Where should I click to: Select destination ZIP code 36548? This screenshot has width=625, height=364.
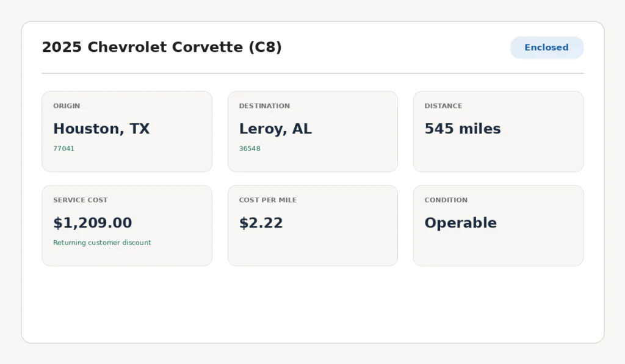(x=250, y=149)
